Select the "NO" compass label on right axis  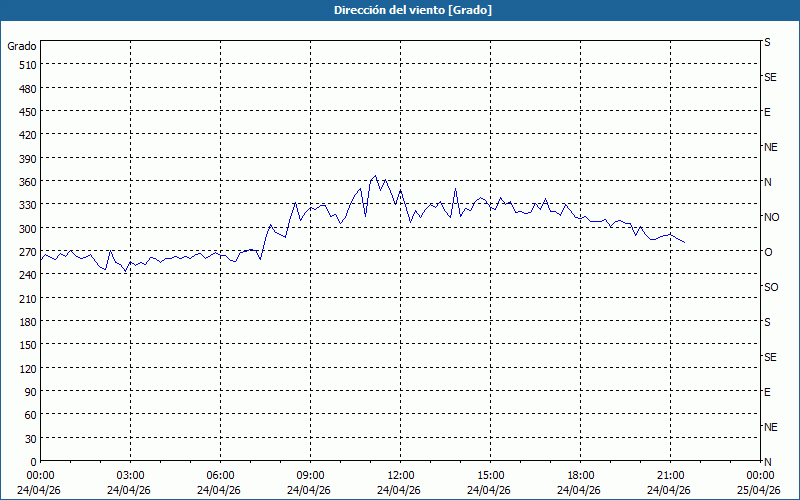point(771,217)
